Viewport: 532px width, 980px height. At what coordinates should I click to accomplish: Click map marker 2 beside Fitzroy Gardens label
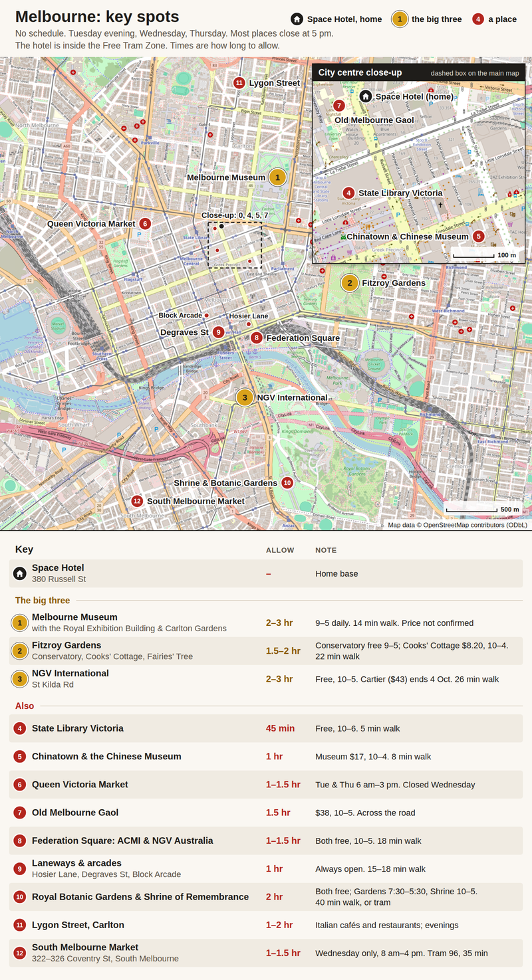pos(349,283)
